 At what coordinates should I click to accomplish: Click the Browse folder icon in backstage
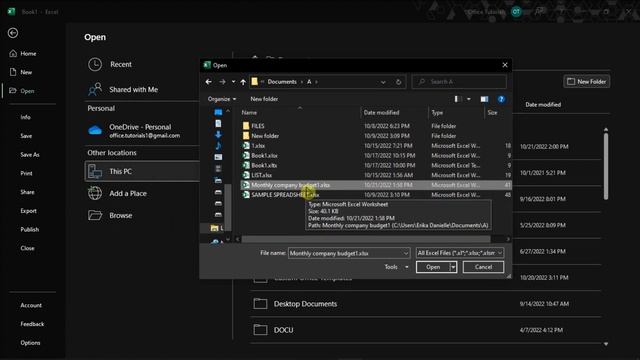coord(95,215)
